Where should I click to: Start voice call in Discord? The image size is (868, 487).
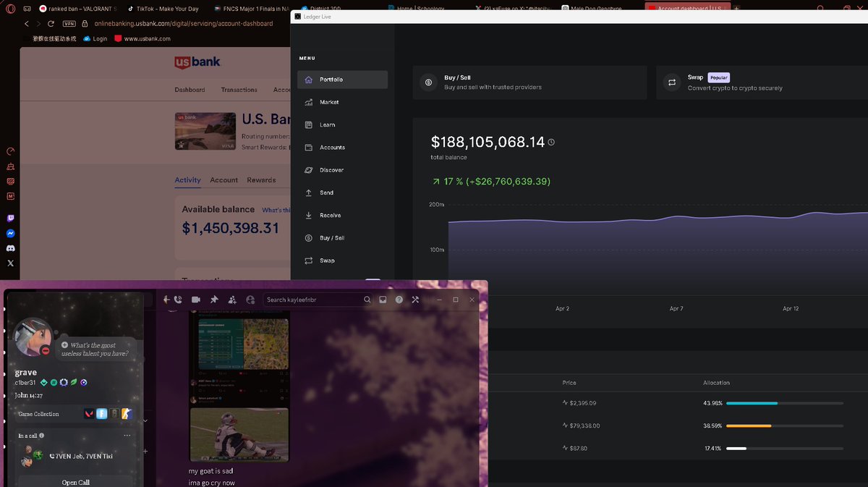pos(177,300)
